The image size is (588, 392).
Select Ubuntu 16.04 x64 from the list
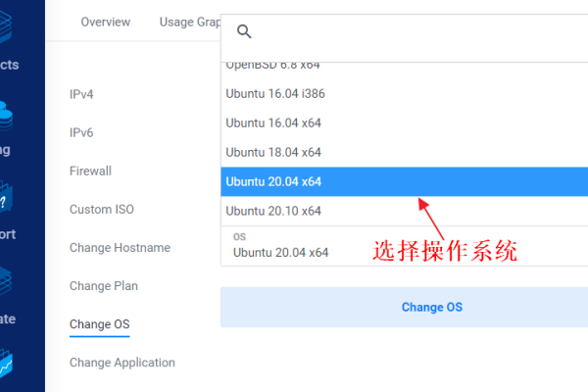pyautogui.click(x=273, y=123)
